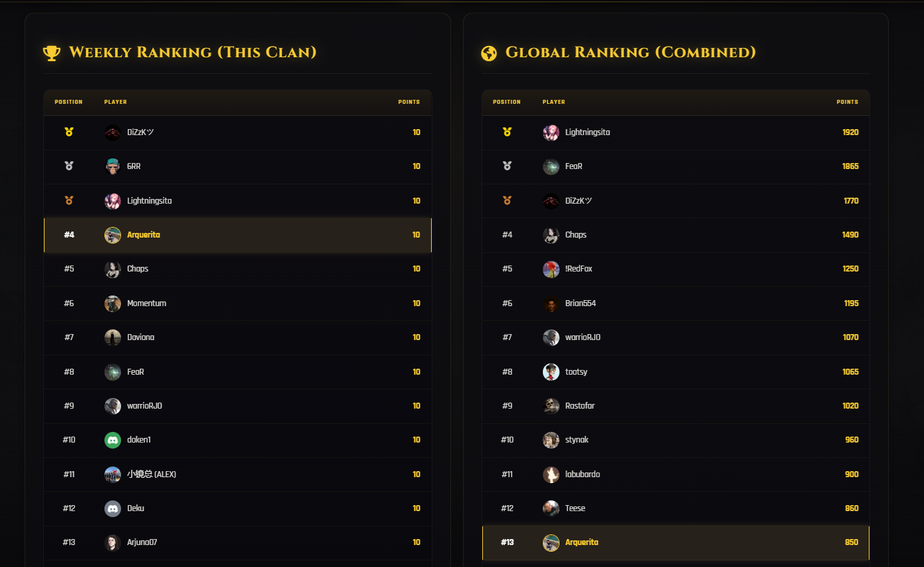The height and width of the screenshot is (567, 924).
Task: Click the trophy icon beside Weekly Ranking
Action: [52, 53]
